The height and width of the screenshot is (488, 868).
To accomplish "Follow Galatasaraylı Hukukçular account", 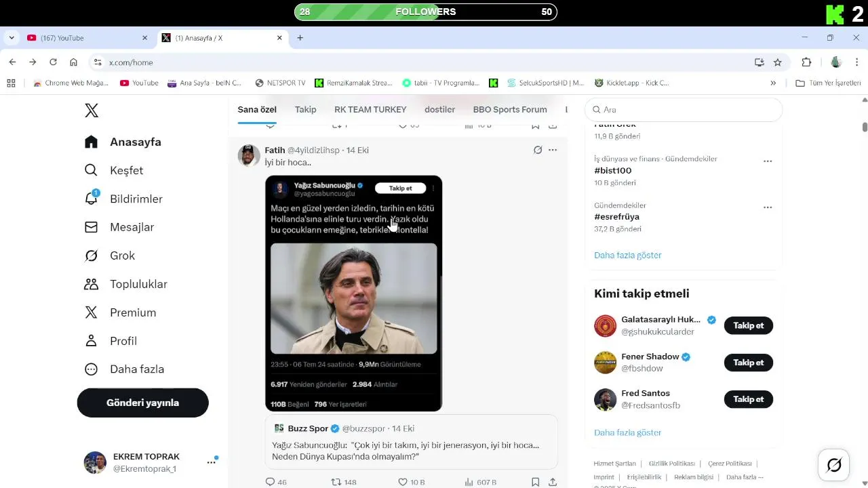I will point(749,325).
